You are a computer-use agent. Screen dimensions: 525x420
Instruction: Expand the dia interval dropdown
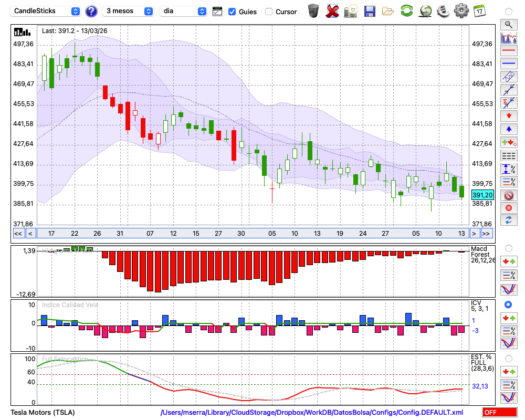click(x=184, y=11)
